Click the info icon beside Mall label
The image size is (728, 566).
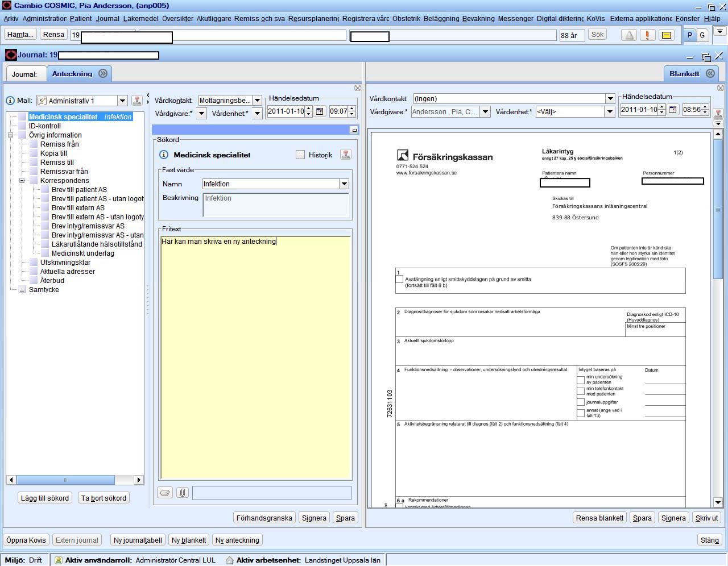coord(10,101)
